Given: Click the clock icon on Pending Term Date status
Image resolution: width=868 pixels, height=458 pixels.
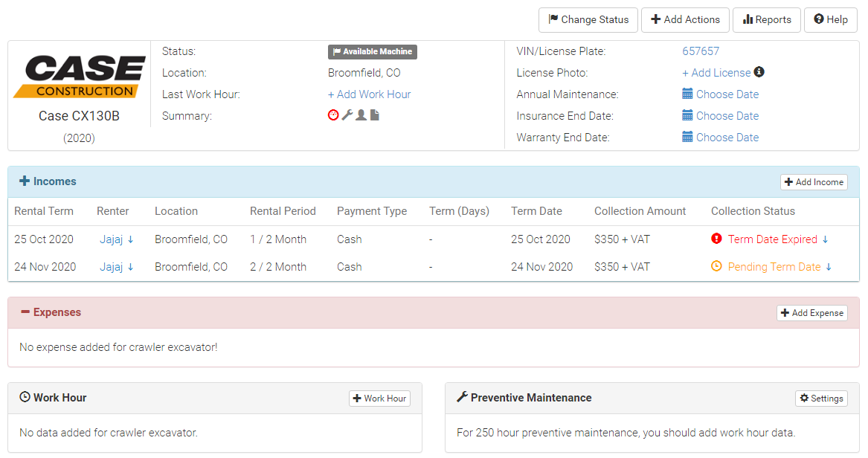Looking at the screenshot, I should [x=716, y=266].
